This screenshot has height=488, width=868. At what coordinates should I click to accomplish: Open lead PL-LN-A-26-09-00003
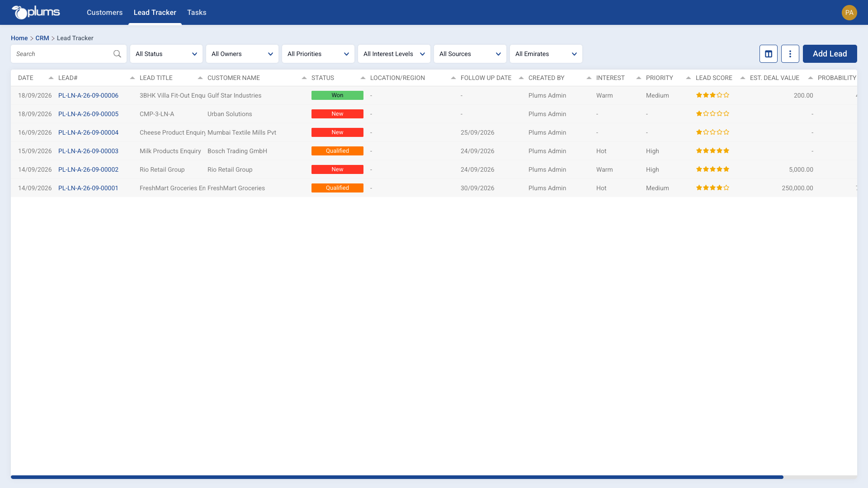[x=88, y=151]
